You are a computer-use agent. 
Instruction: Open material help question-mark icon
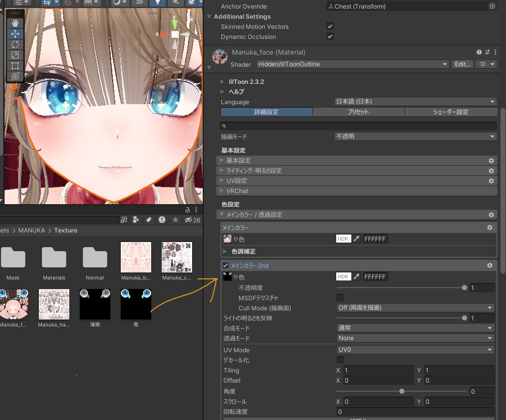(x=479, y=52)
